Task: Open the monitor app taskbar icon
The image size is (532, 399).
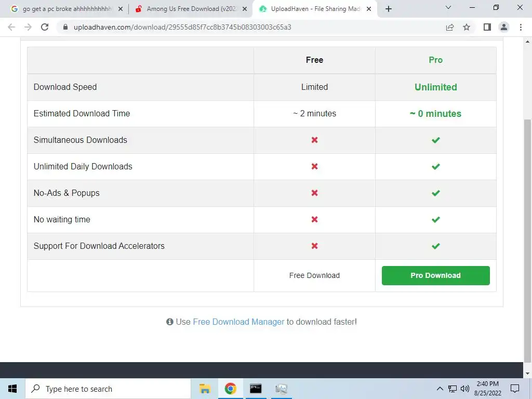Action: pyautogui.click(x=281, y=389)
